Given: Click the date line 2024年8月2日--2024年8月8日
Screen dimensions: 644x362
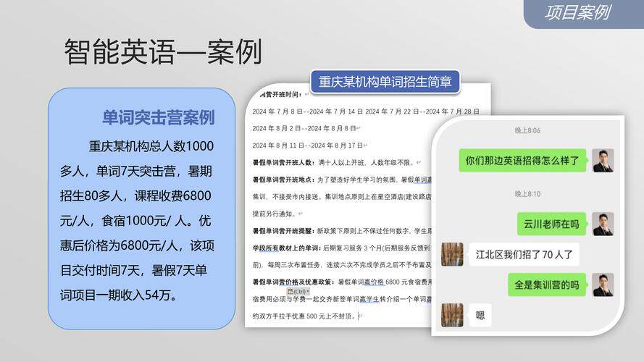Looking at the screenshot, I should point(306,128).
